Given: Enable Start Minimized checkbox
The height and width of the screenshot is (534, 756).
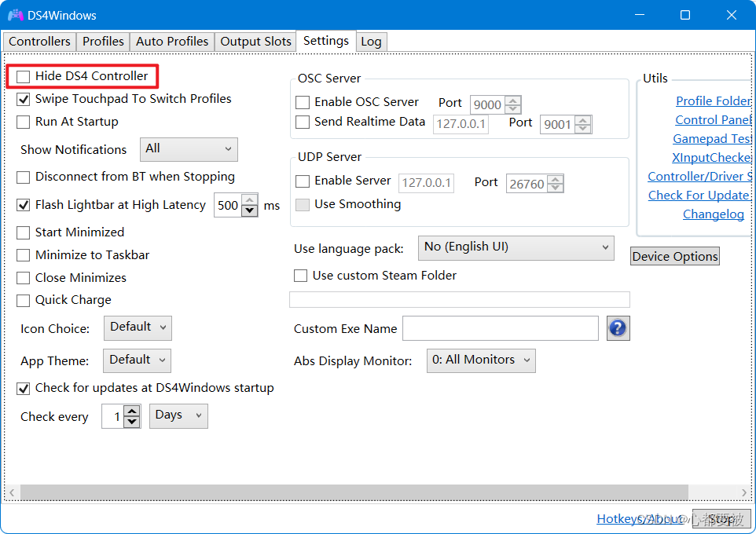Looking at the screenshot, I should 23,232.
